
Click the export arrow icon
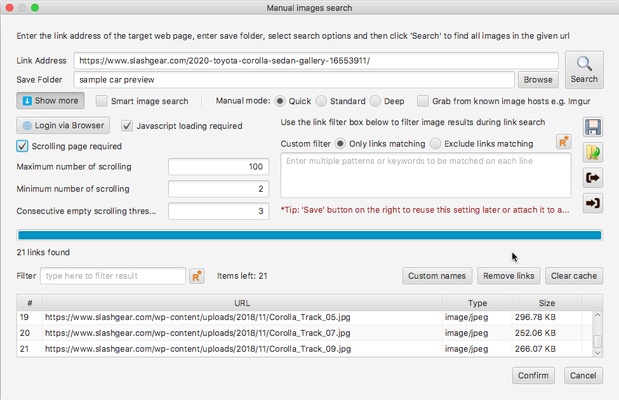pos(593,178)
